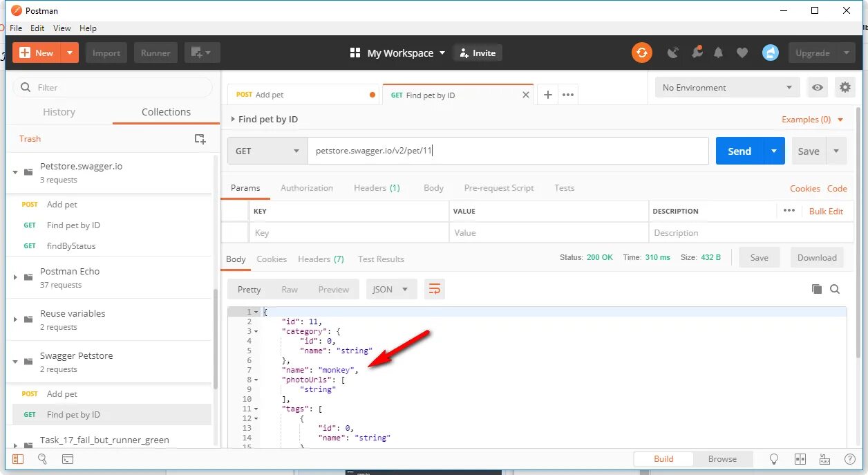Click the params Key input cell

348,233
